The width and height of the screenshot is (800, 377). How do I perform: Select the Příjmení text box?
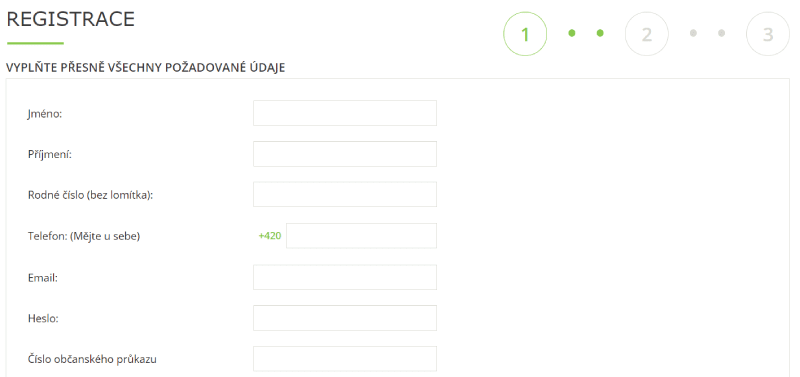[345, 154]
